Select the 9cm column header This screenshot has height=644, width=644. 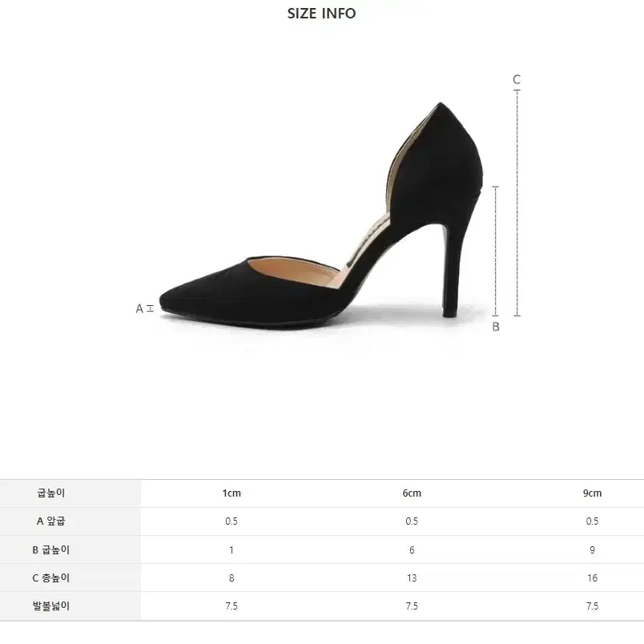[592, 493]
